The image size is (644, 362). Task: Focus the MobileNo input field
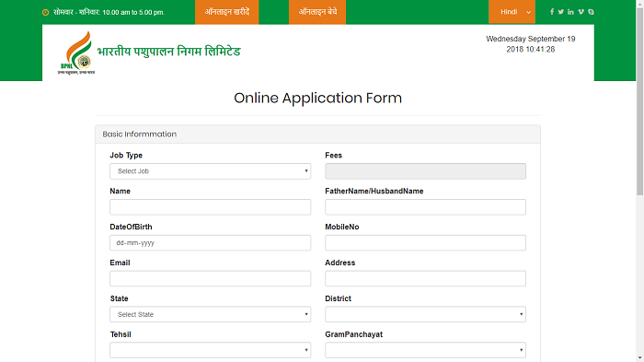pos(425,242)
